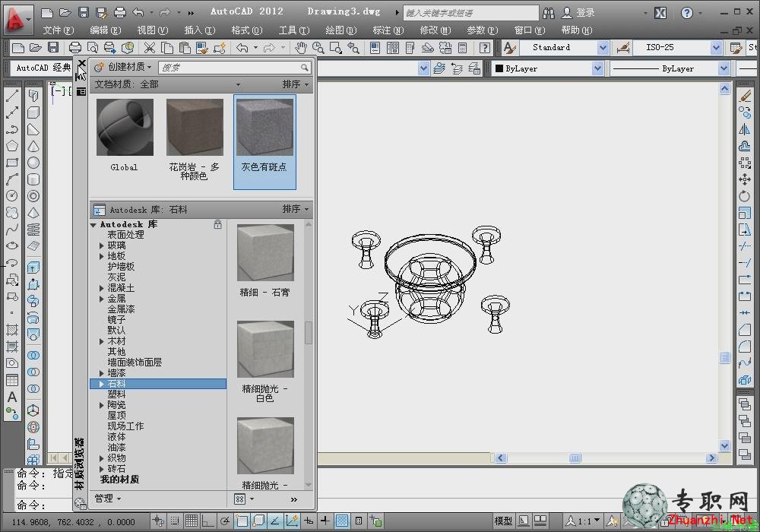Image resolution: width=760 pixels, height=532 pixels.
Task: Open the 管理 manage button
Action: [107, 498]
